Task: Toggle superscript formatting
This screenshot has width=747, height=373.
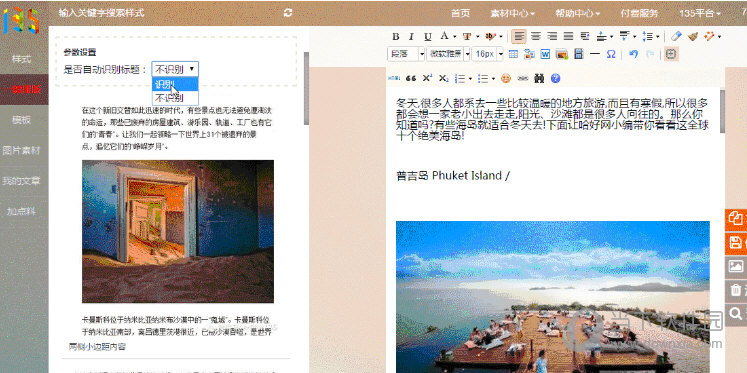Action: tap(427, 79)
